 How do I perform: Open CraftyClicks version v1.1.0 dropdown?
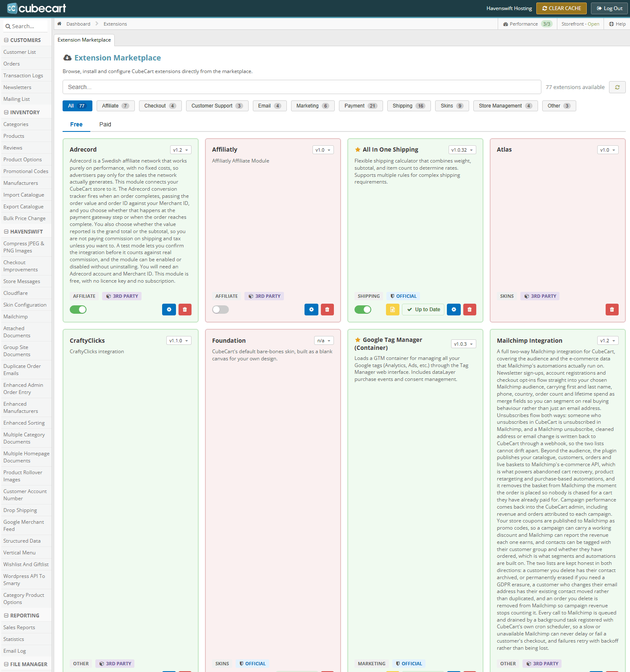178,341
